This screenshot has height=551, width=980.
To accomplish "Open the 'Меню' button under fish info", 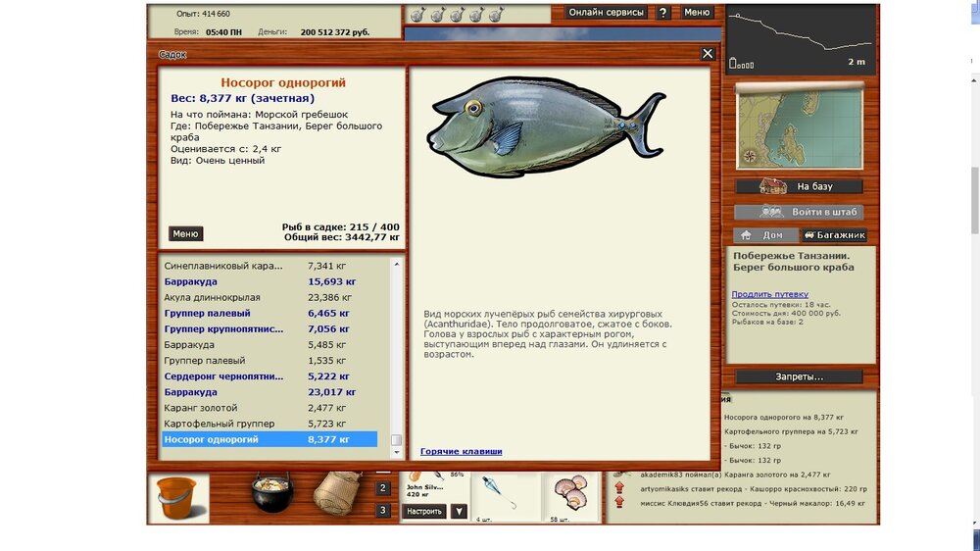I will (186, 234).
